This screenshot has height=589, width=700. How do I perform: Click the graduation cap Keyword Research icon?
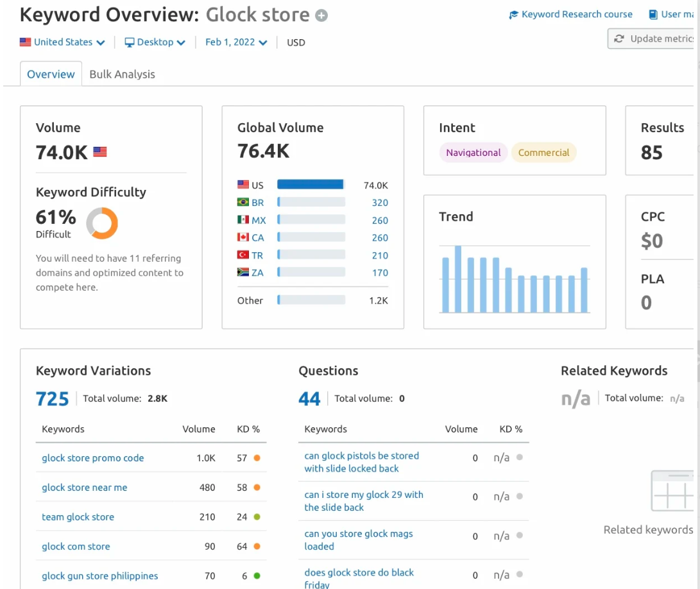tap(513, 15)
